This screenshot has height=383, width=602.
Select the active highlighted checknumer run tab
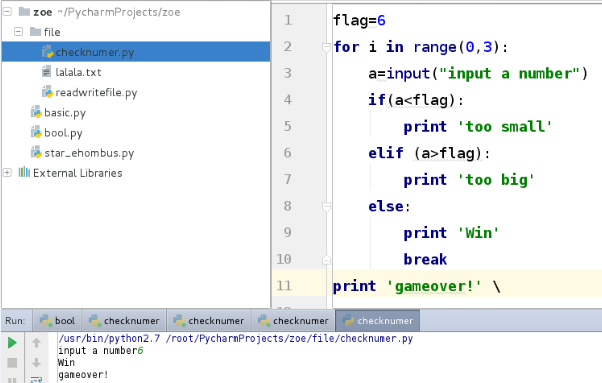tap(378, 320)
